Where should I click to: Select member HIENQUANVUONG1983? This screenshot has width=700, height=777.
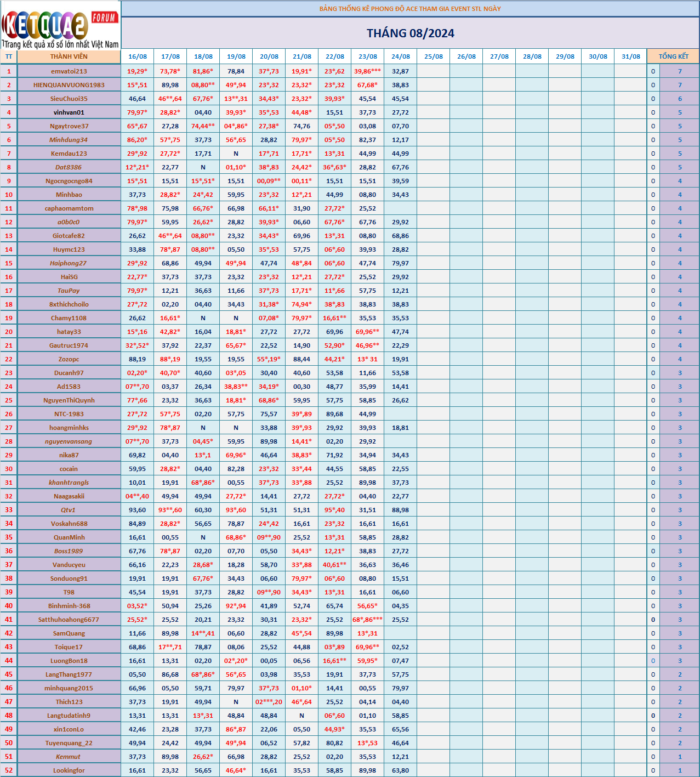(69, 85)
